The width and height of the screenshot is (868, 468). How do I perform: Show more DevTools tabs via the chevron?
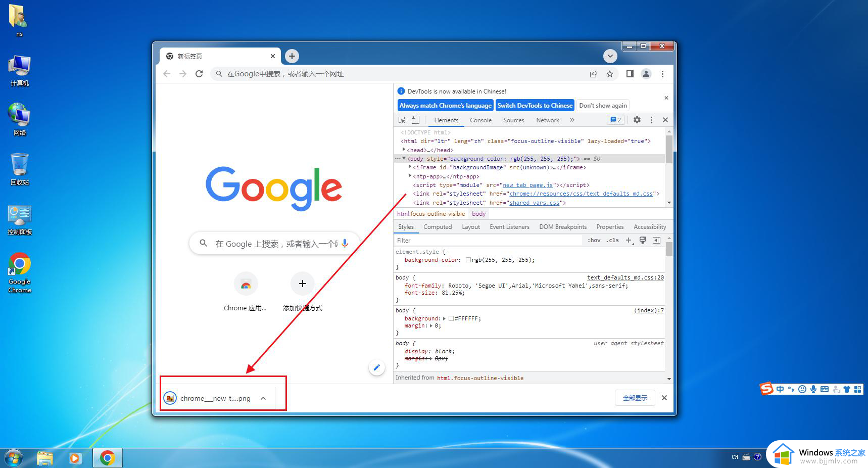pos(572,120)
